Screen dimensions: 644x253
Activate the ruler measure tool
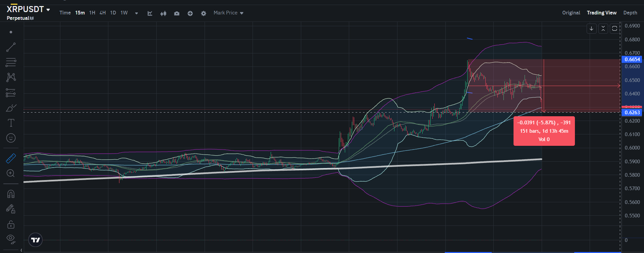[11, 158]
